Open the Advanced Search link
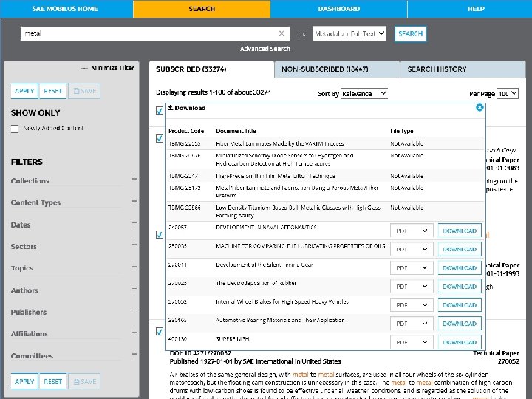The width and height of the screenshot is (532, 399). click(x=265, y=49)
